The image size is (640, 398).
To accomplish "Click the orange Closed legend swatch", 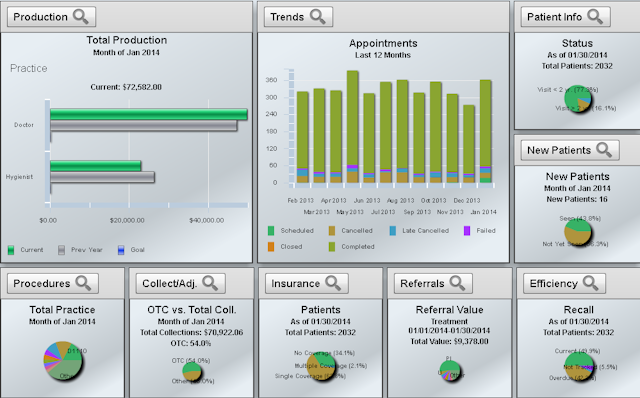I will tap(271, 247).
